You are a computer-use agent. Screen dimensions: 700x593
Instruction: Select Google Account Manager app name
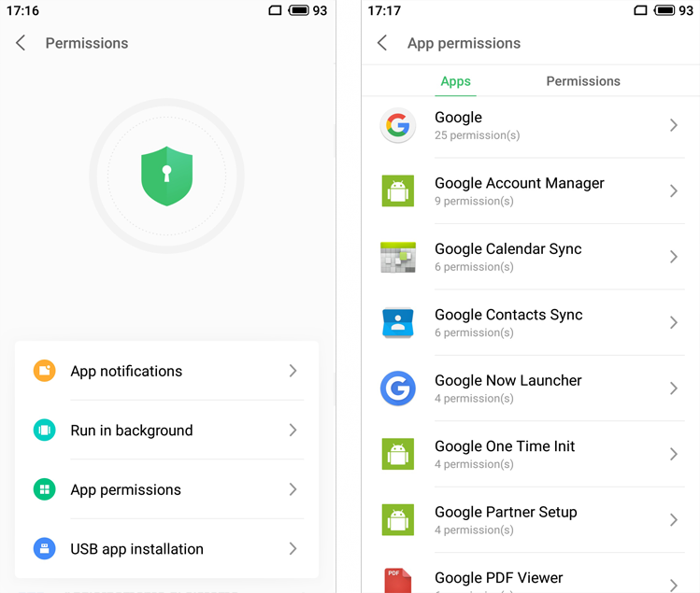pyautogui.click(x=520, y=183)
